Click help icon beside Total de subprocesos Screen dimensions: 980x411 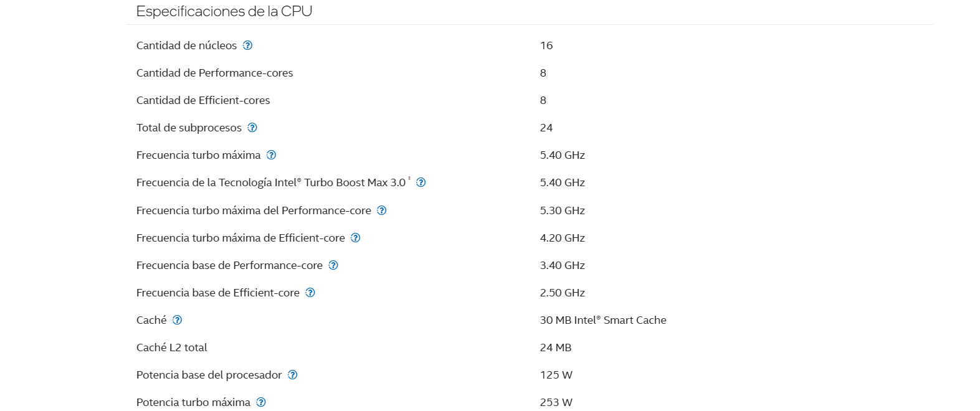point(252,128)
